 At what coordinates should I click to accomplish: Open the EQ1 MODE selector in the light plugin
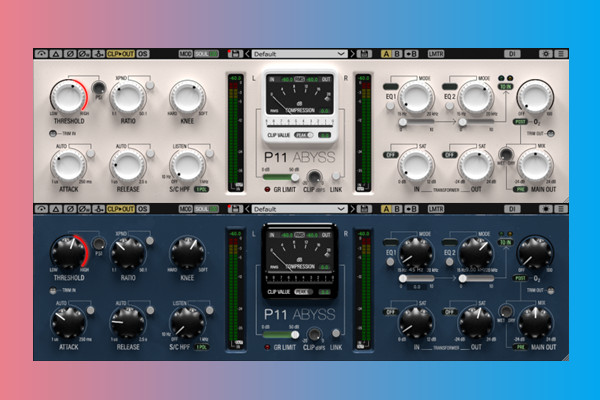point(390,87)
